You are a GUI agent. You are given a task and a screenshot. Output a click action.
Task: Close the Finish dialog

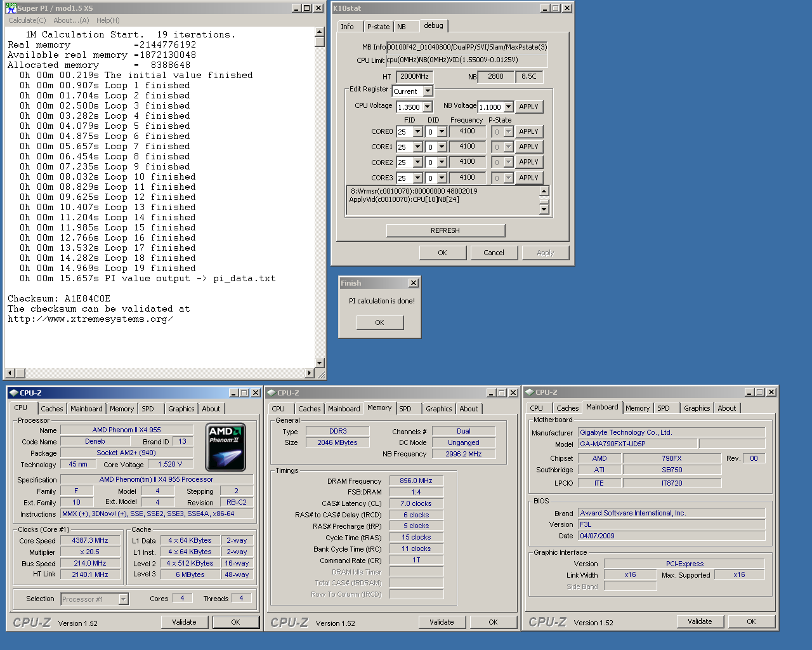click(x=414, y=283)
